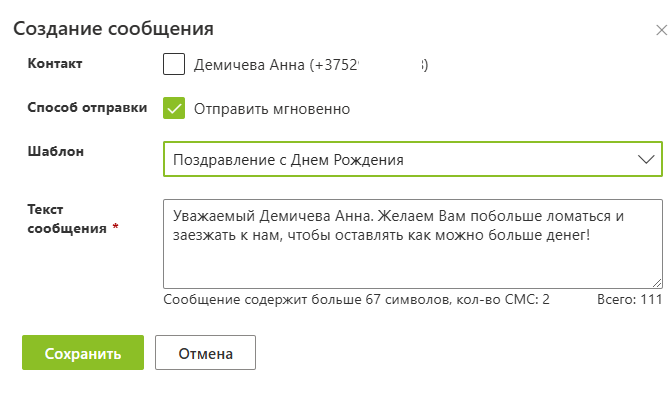Click the text area resize grip
The image size is (668, 397).
pos(657,283)
